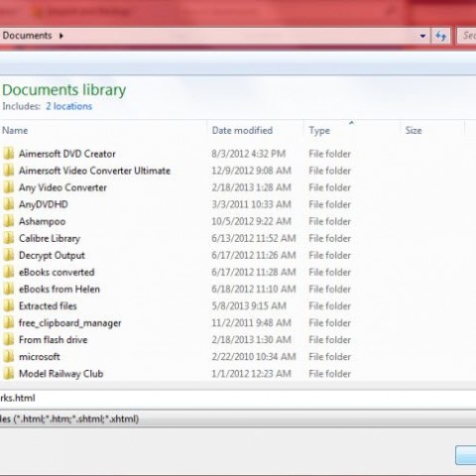Sort by the Size column header
The height and width of the screenshot is (476, 476).
(414, 130)
